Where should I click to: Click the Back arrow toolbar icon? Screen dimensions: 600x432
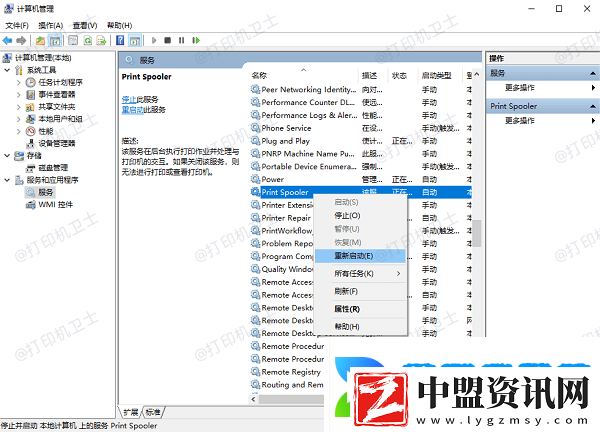7,40
